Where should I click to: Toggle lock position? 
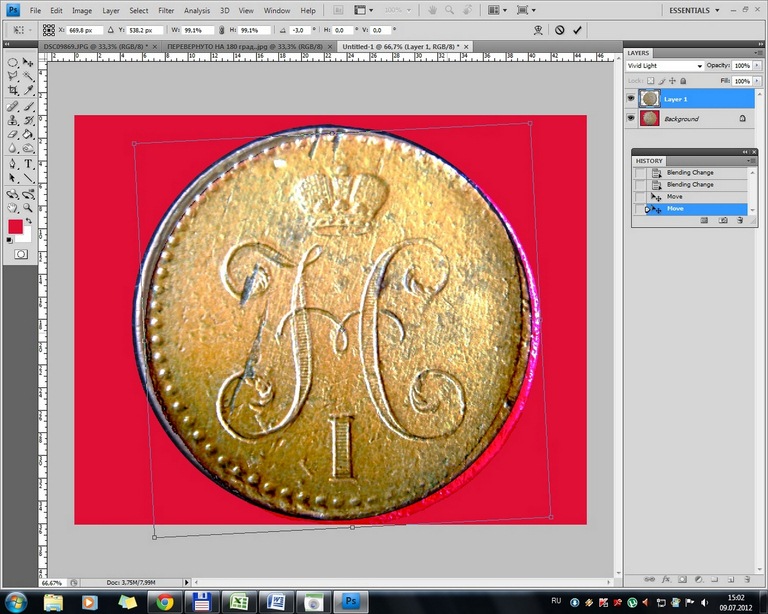(x=672, y=81)
